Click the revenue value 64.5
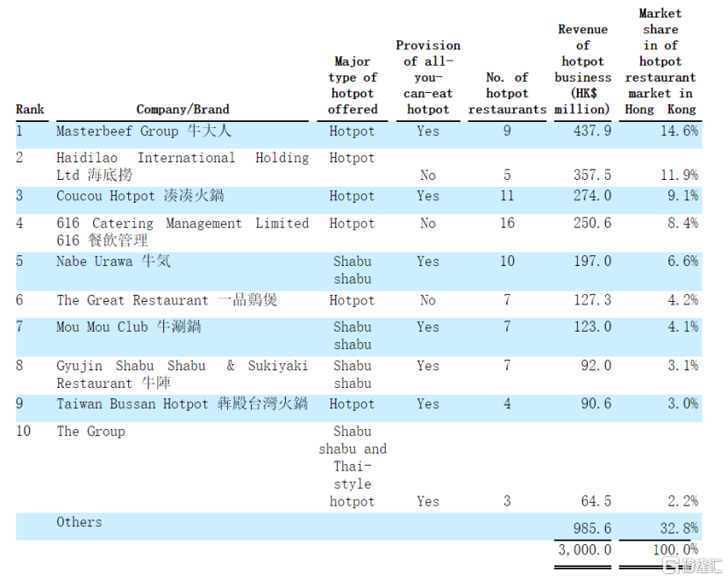This screenshot has height=580, width=728. (596, 501)
